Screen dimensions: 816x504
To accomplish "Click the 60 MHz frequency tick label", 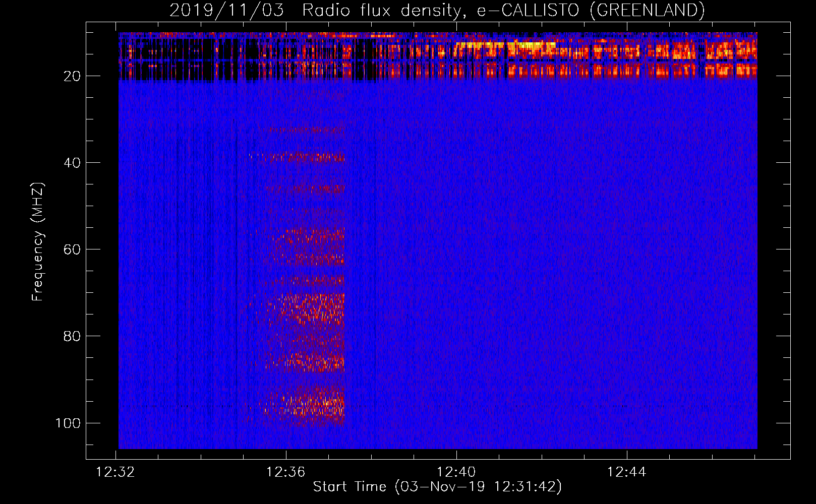I will 72,249.
